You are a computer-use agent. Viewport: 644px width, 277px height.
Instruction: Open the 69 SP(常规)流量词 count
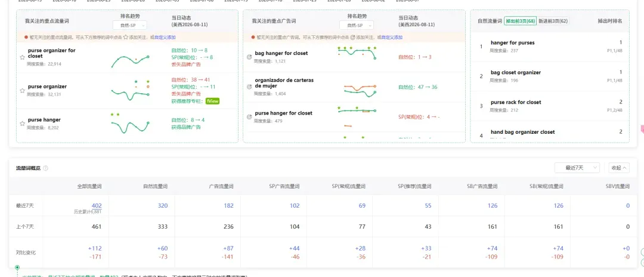pos(362,205)
